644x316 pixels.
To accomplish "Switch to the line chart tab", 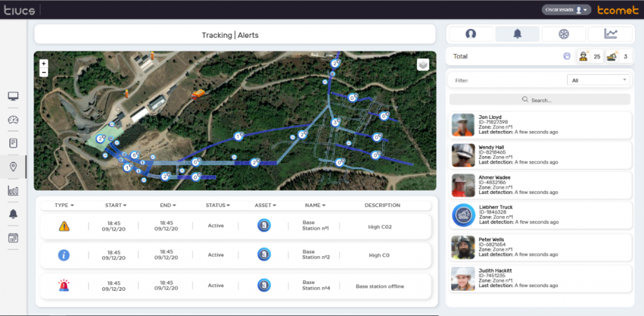I will 610,34.
